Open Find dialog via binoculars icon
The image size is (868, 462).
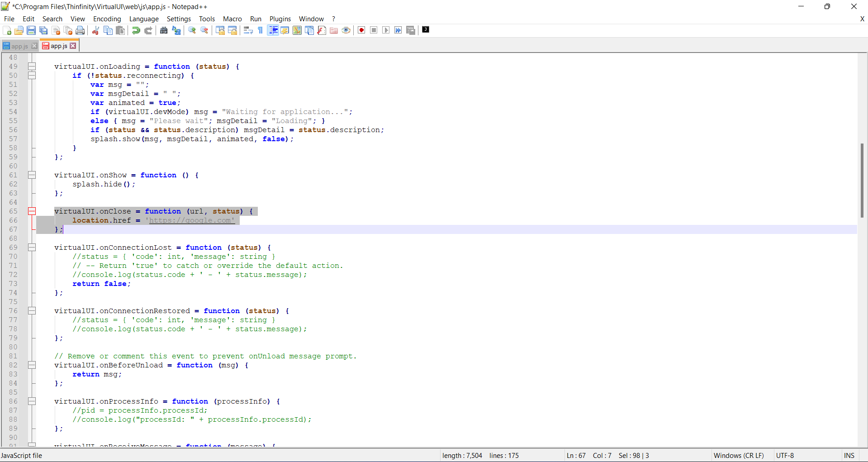click(164, 30)
